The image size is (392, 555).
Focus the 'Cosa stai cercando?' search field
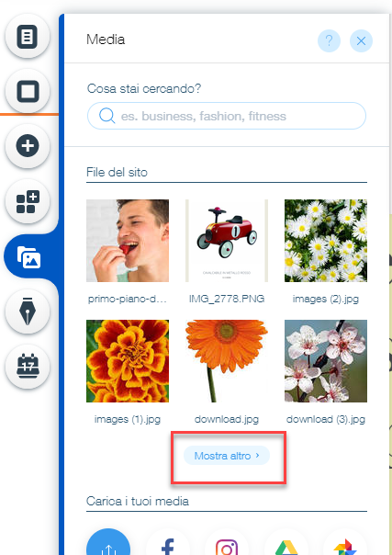[x=226, y=116]
